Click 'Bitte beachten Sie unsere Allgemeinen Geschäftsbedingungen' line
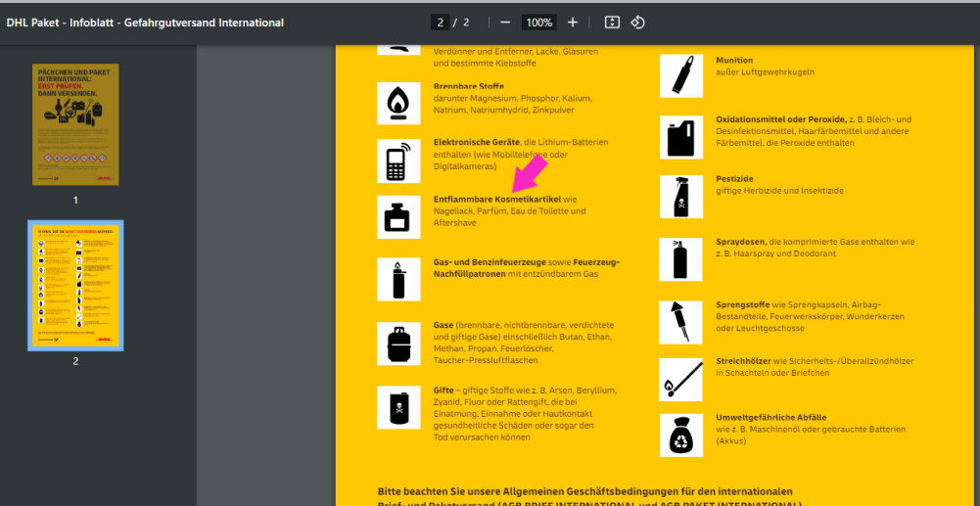980x506 pixels. tap(585, 491)
